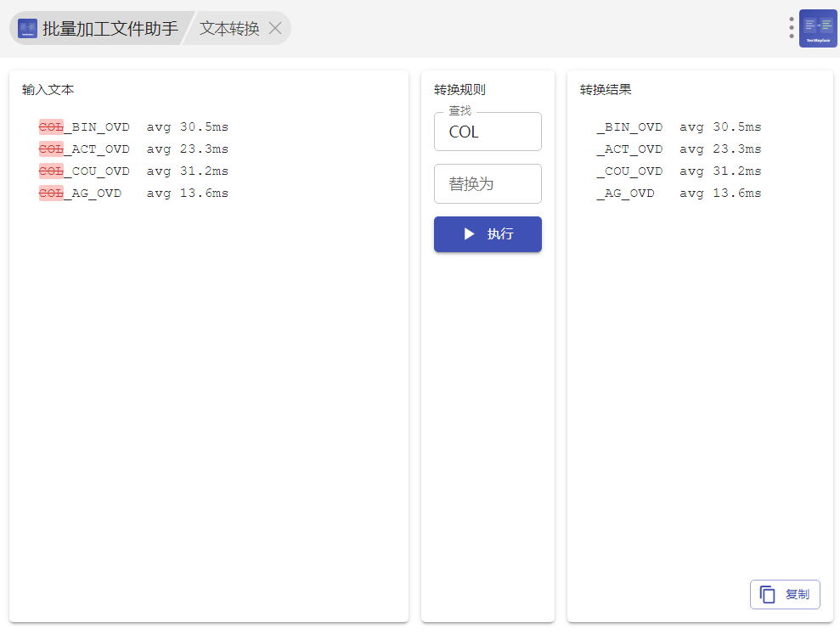Click the input line COL_ACT_OVD avg 23.3ms
The height and width of the screenshot is (634, 840).
133,149
